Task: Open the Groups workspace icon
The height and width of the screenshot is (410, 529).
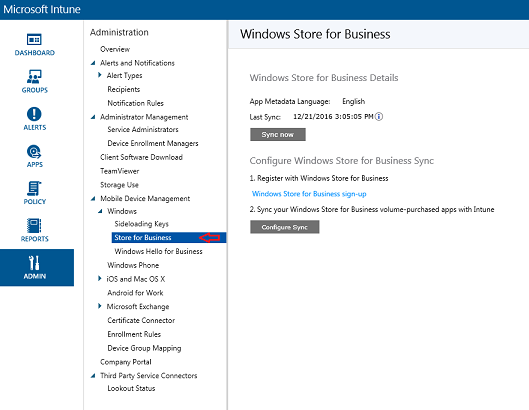Action: tap(34, 81)
